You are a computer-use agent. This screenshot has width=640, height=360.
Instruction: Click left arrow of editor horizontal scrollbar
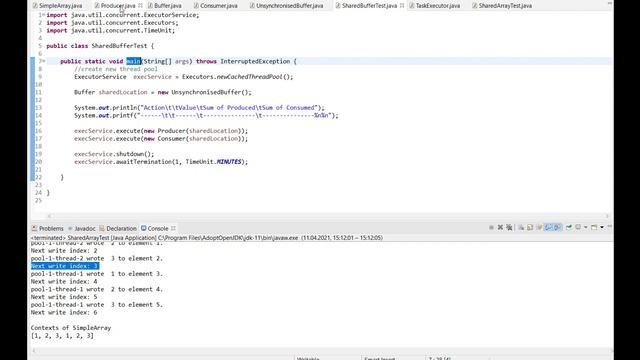49,216
